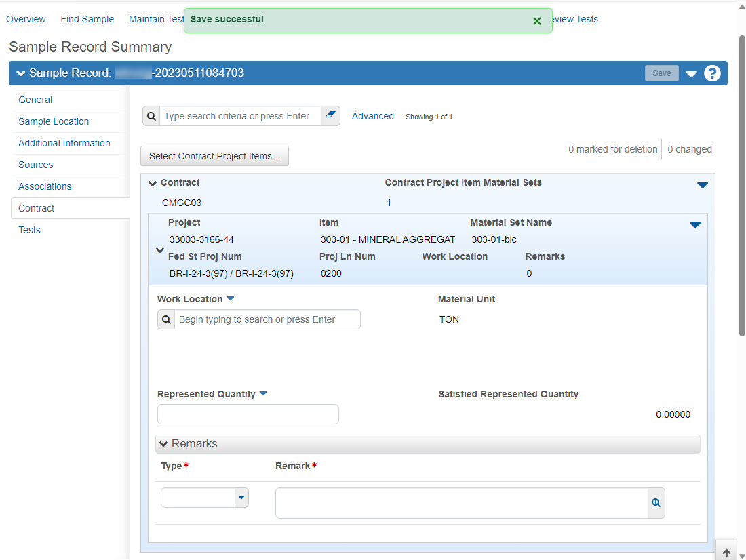Open the Sample Location sidebar section
Image resolution: width=746 pixels, height=560 pixels.
click(54, 121)
